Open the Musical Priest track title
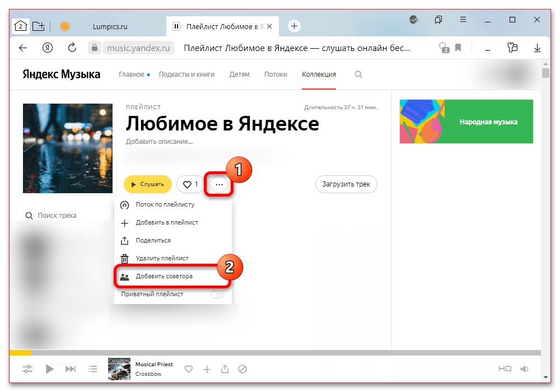The width and height of the screenshot is (560, 392). (154, 364)
